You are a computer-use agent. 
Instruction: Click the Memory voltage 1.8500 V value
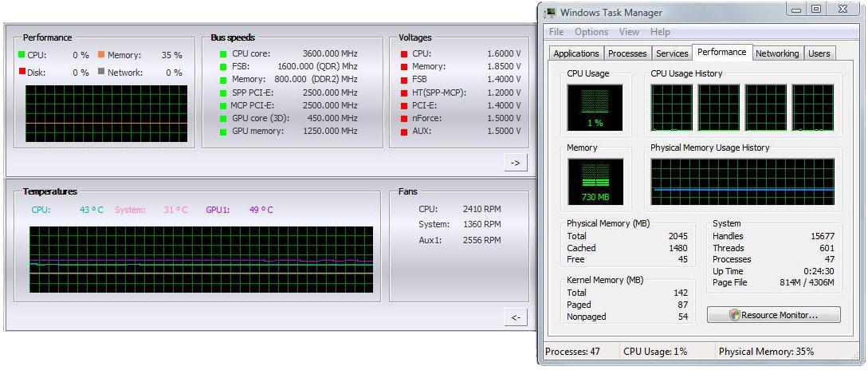pyautogui.click(x=504, y=66)
